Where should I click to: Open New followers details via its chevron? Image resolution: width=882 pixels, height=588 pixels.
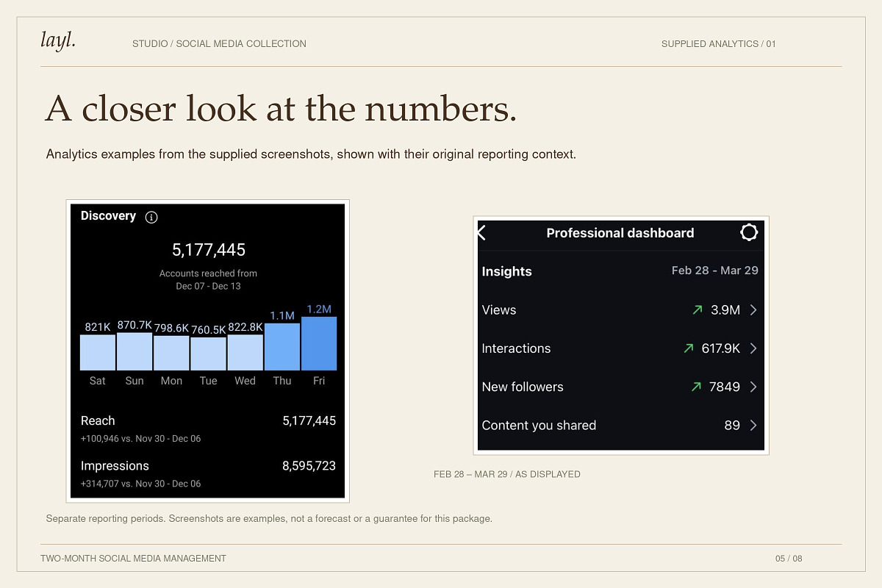tap(753, 387)
